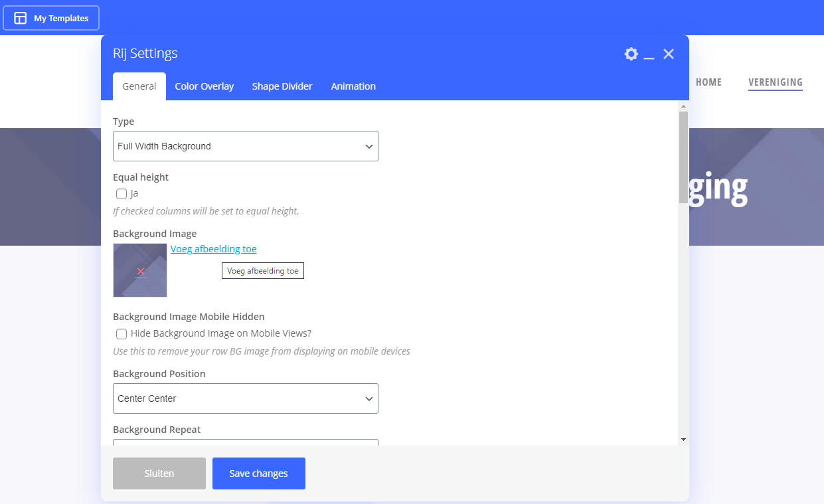Click the 'Voeg afbeelding toe' link
The width and height of the screenshot is (824, 504).
[x=213, y=249]
